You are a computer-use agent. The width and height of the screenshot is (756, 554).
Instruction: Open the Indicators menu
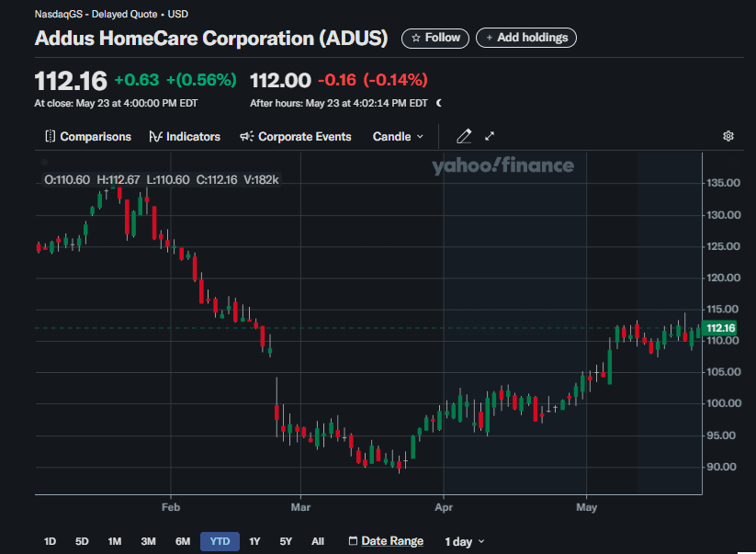[185, 136]
